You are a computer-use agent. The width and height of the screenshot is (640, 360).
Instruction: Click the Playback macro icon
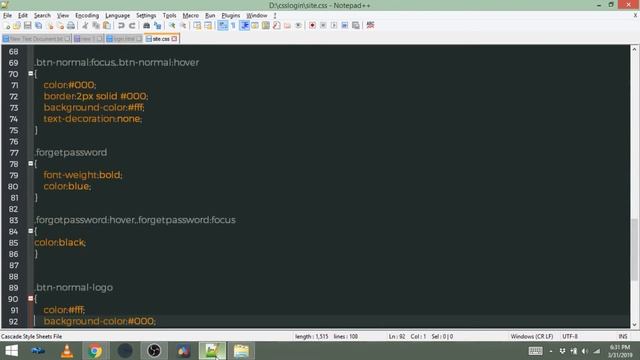point(334,26)
